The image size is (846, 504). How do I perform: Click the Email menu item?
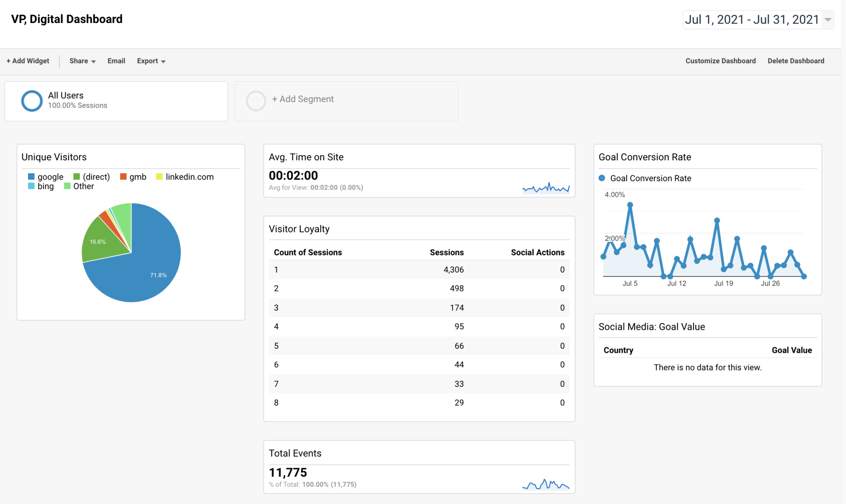click(x=116, y=61)
